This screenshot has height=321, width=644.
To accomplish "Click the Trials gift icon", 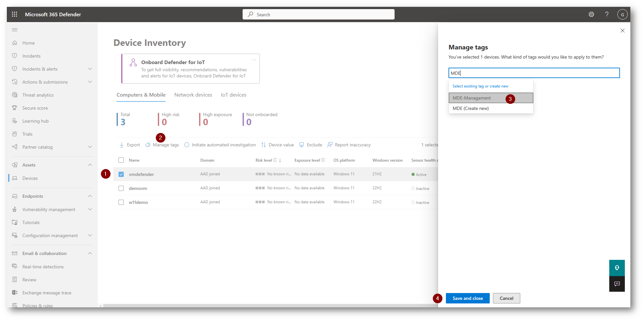I will (x=15, y=134).
